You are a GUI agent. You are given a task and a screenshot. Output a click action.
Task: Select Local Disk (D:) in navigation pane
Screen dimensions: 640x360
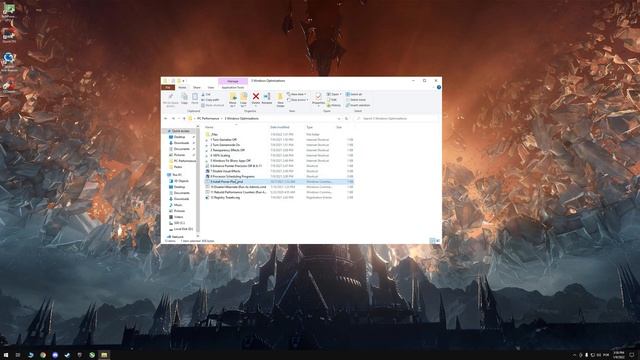183,229
